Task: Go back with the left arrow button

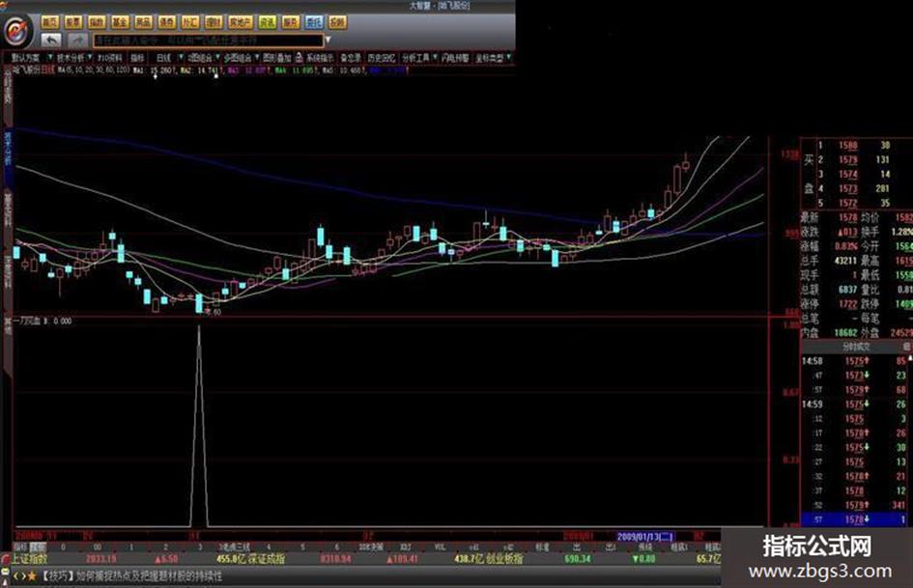Action: [x=52, y=41]
